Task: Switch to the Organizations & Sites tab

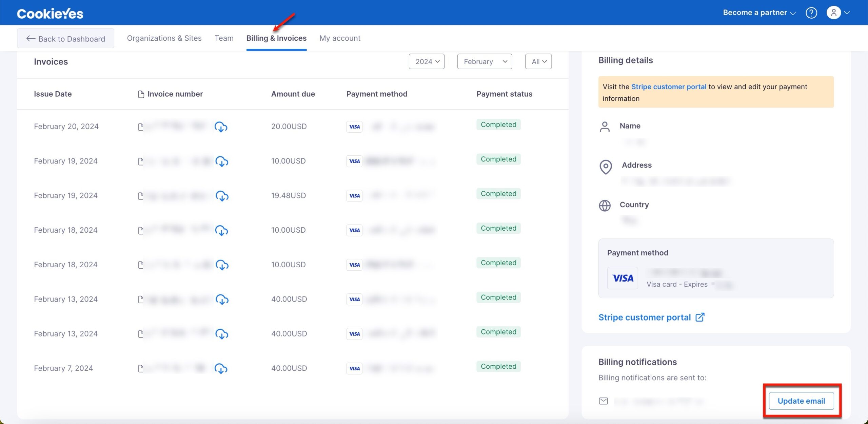Action: [164, 38]
